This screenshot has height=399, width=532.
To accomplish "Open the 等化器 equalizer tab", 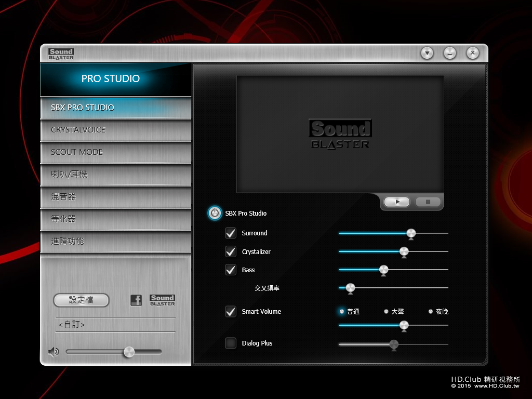I will point(116,219).
